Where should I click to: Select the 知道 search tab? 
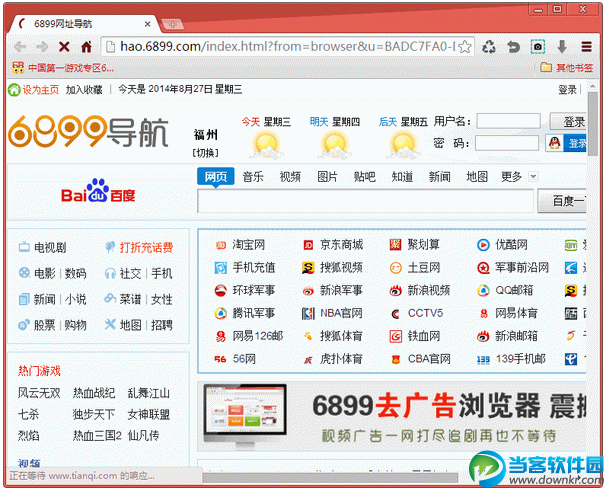click(x=402, y=177)
